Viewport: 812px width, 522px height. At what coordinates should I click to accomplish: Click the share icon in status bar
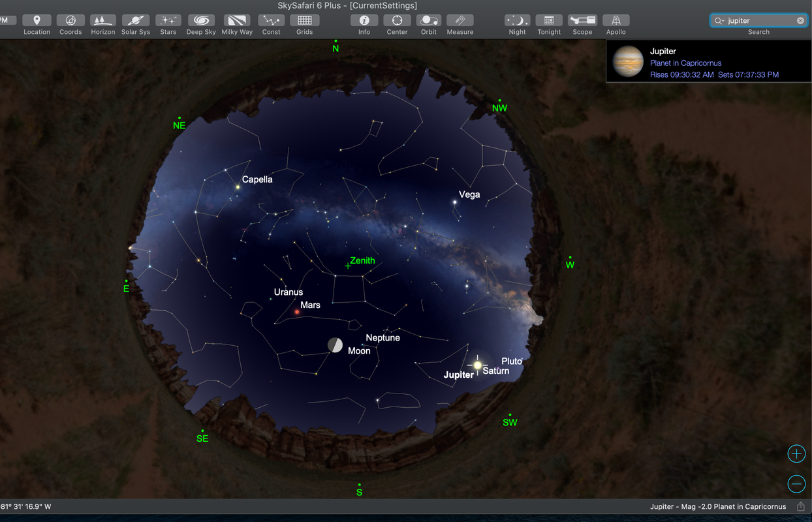pyautogui.click(x=801, y=506)
